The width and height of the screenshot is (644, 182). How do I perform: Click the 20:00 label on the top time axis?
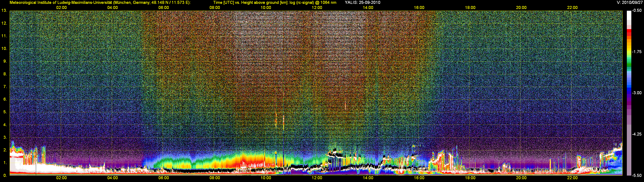coord(521,7)
